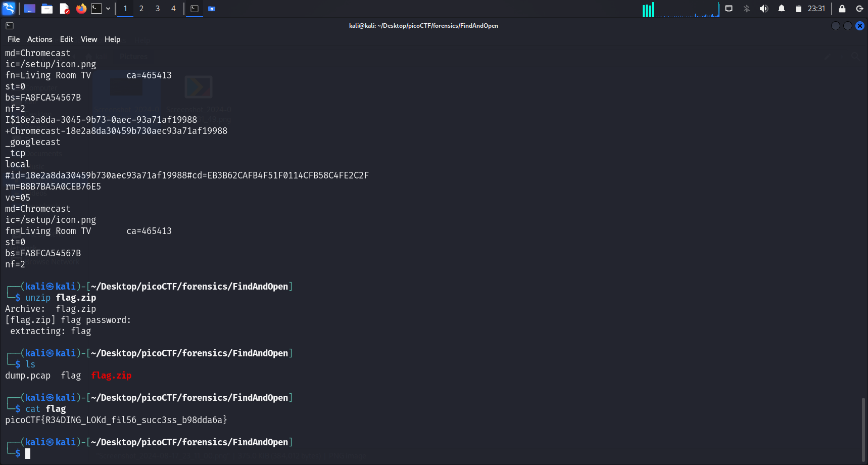Toggle the Bluetooth tray icon
This screenshot has width=868, height=465.
(x=746, y=9)
